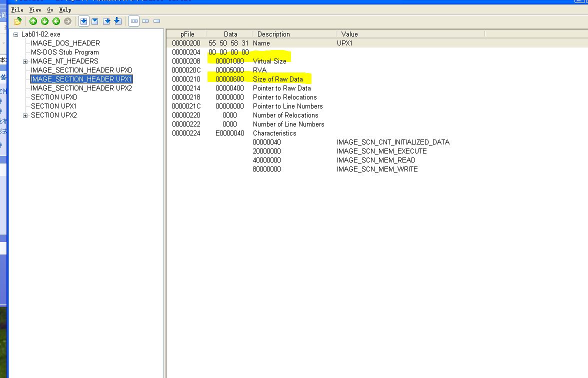Open the Go menu
The height and width of the screenshot is (378, 588).
click(50, 10)
